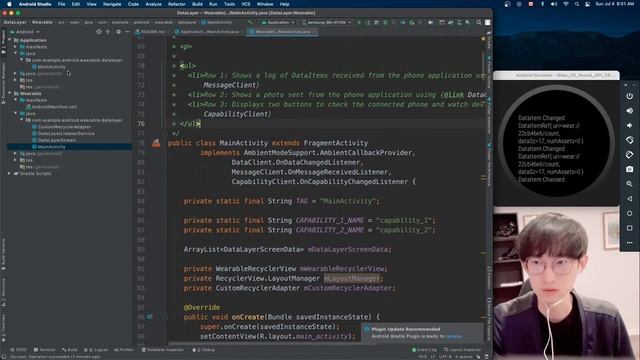Click emulator zoom magnifier icon
This screenshot has width=640, height=360.
tap(629, 184)
